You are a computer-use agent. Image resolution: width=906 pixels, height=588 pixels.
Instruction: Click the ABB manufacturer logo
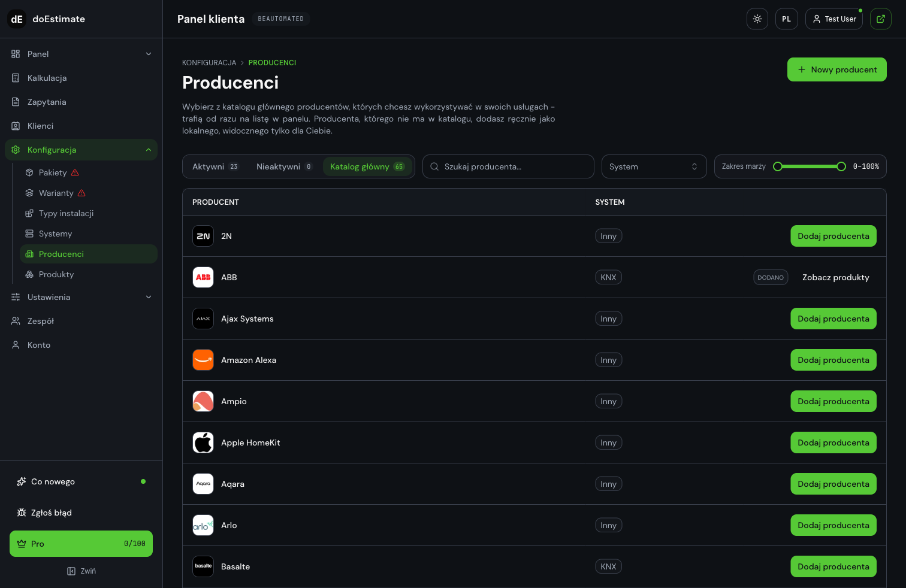click(x=203, y=277)
